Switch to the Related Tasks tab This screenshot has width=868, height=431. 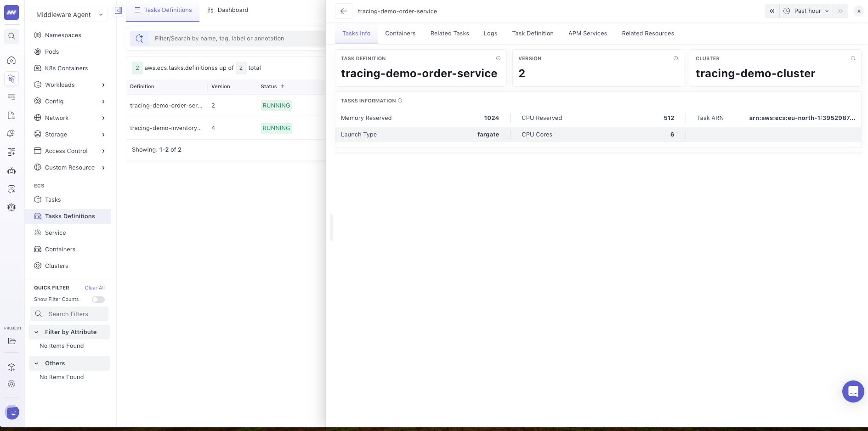pyautogui.click(x=449, y=34)
